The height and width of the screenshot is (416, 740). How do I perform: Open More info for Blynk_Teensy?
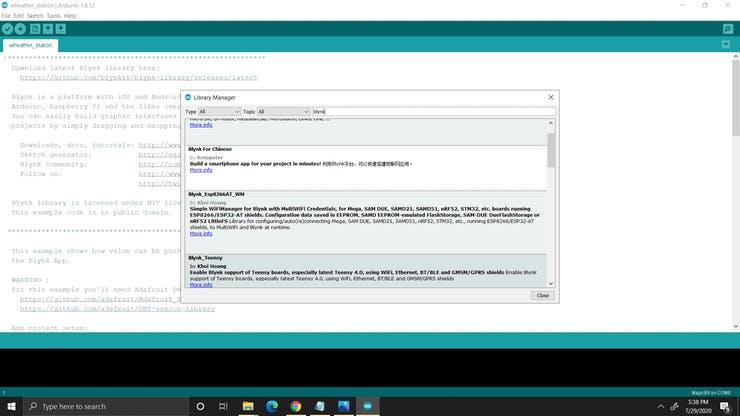pos(201,285)
